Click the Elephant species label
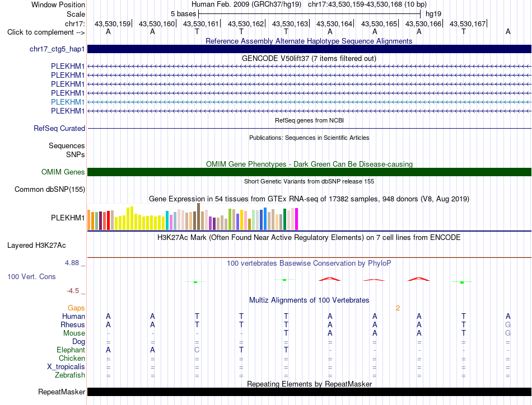This screenshot has width=532, height=405. [x=71, y=350]
